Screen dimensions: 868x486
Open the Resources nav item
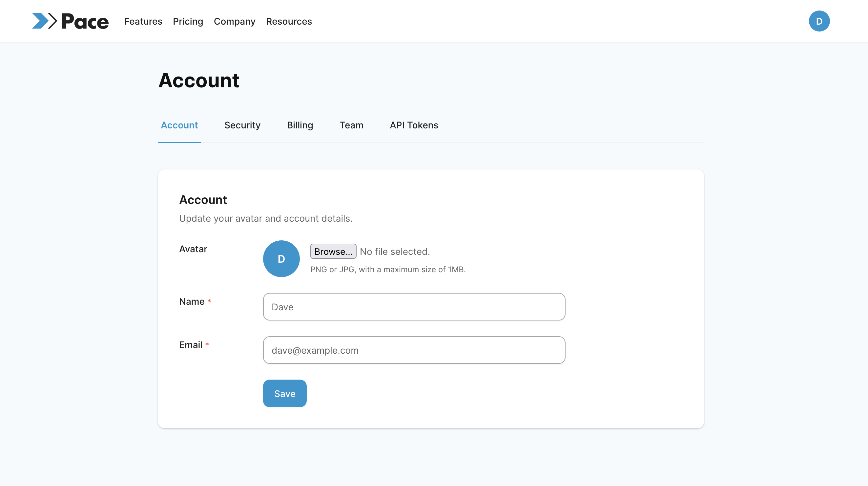[289, 22]
